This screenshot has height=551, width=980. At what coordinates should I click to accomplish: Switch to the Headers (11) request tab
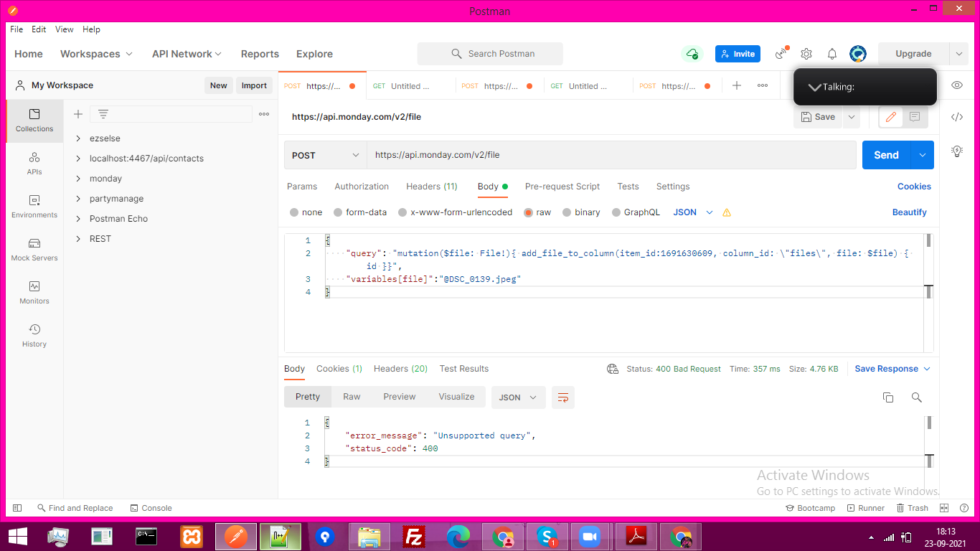pyautogui.click(x=431, y=187)
